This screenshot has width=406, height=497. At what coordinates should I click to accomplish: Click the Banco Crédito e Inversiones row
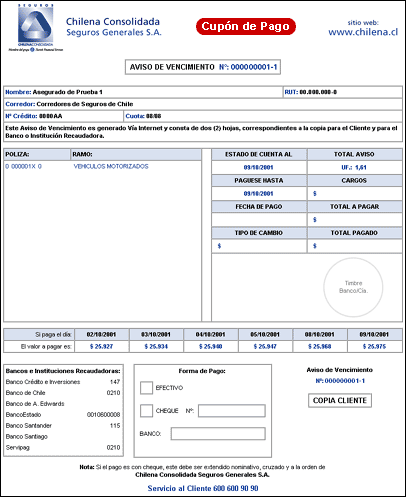tap(63, 382)
